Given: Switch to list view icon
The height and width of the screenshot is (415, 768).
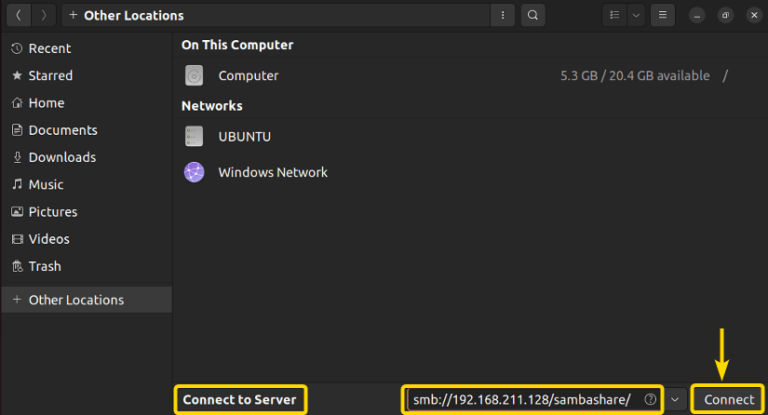Looking at the screenshot, I should (614, 15).
